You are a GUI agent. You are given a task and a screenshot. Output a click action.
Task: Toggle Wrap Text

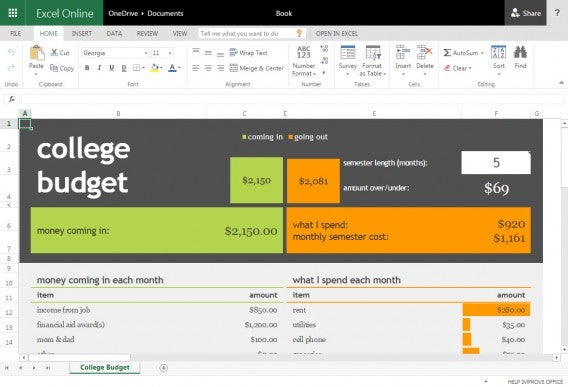click(248, 53)
